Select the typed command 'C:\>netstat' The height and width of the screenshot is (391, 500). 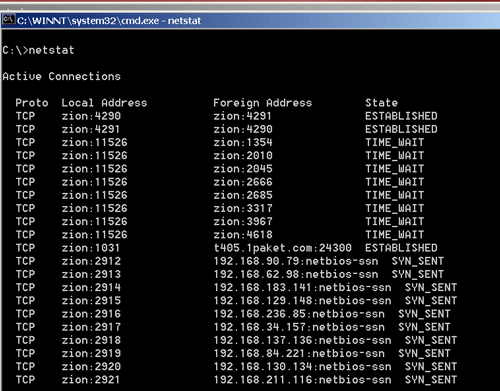tap(38, 50)
